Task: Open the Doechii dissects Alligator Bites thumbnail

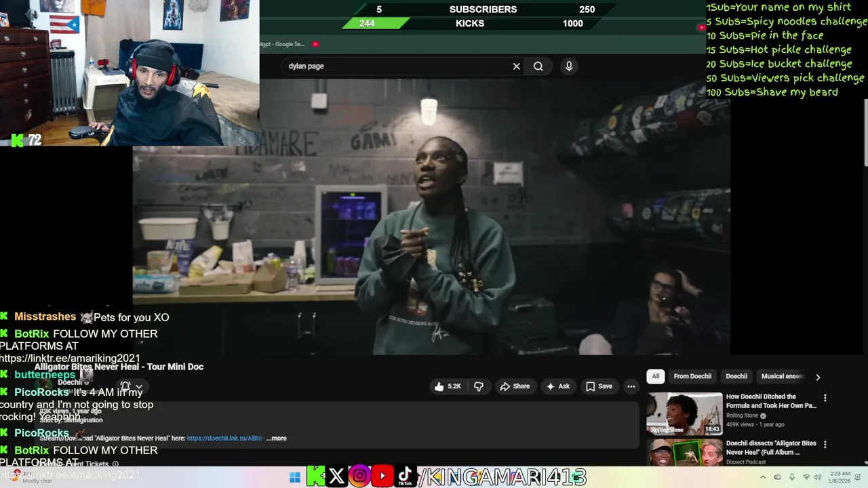Action: tap(684, 453)
